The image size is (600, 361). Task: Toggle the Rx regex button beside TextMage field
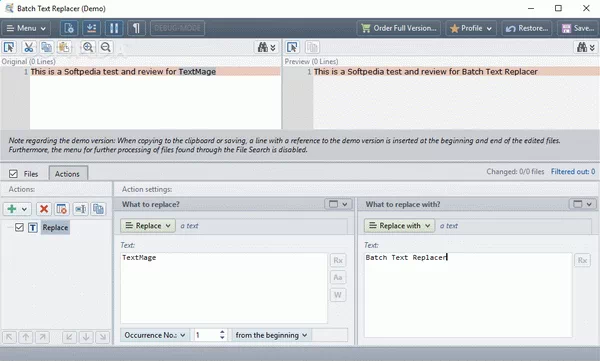tap(338, 260)
